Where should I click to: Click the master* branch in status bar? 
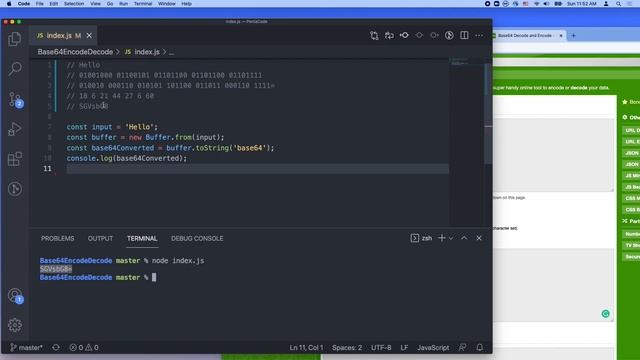[x=26, y=347]
